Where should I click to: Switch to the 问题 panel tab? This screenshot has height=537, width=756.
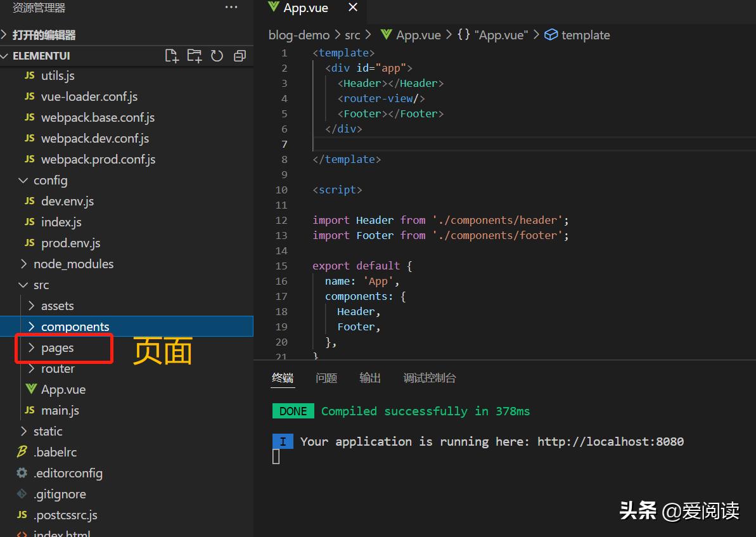(326, 378)
